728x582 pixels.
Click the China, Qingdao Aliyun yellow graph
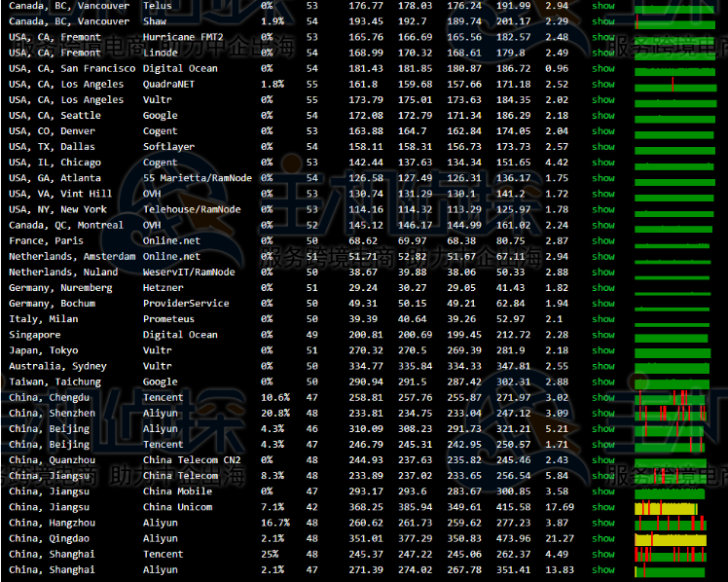670,538
